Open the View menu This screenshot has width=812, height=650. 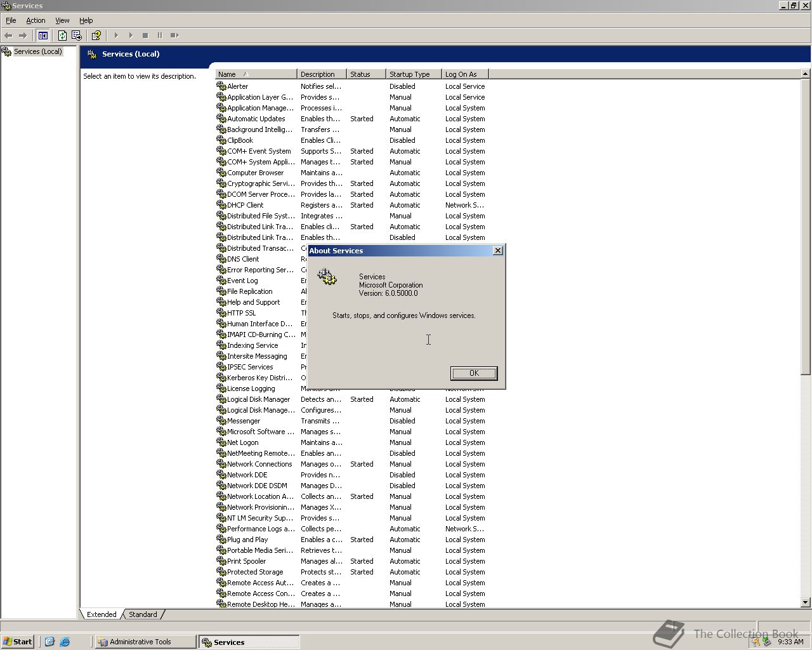click(62, 20)
